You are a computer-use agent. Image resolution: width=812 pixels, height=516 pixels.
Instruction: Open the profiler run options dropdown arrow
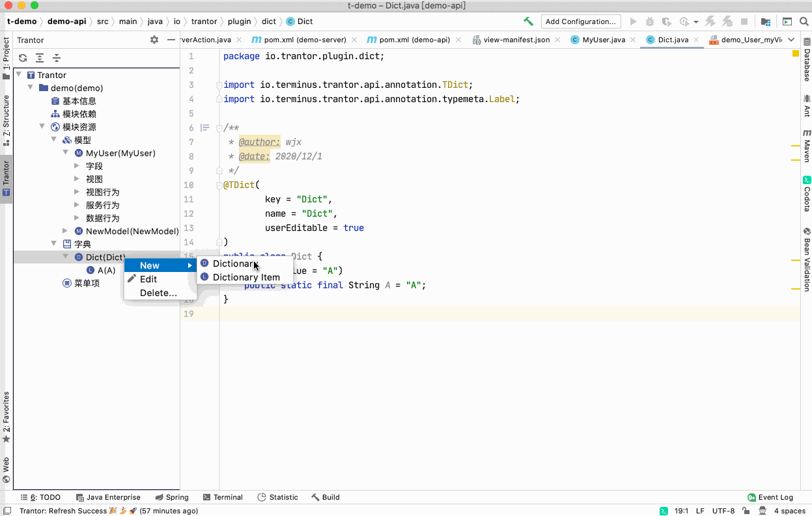pos(696,21)
